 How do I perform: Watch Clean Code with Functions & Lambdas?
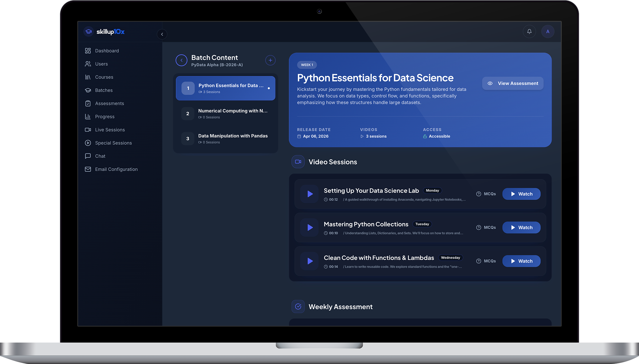(521, 261)
